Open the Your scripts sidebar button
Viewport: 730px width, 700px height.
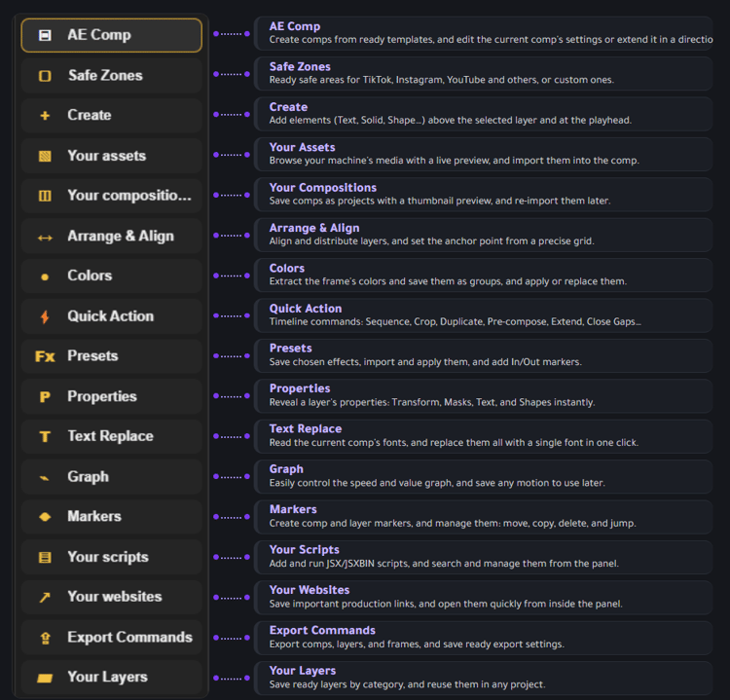(x=112, y=558)
